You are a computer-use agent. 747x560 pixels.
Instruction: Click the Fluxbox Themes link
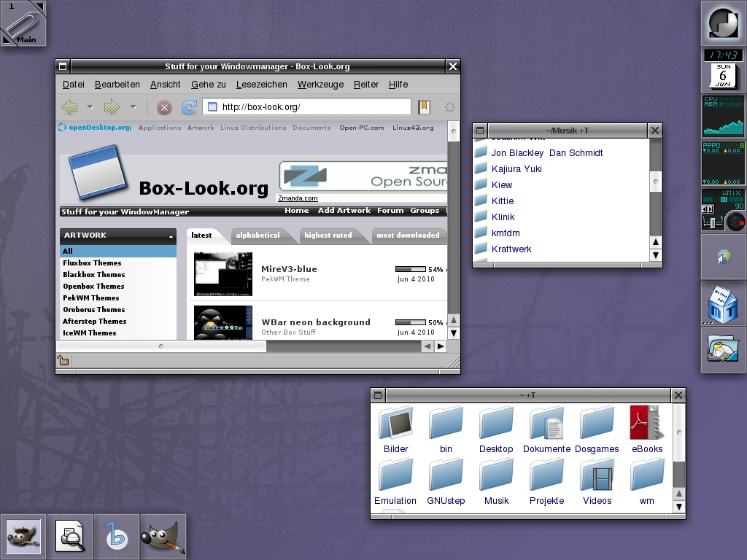click(92, 262)
